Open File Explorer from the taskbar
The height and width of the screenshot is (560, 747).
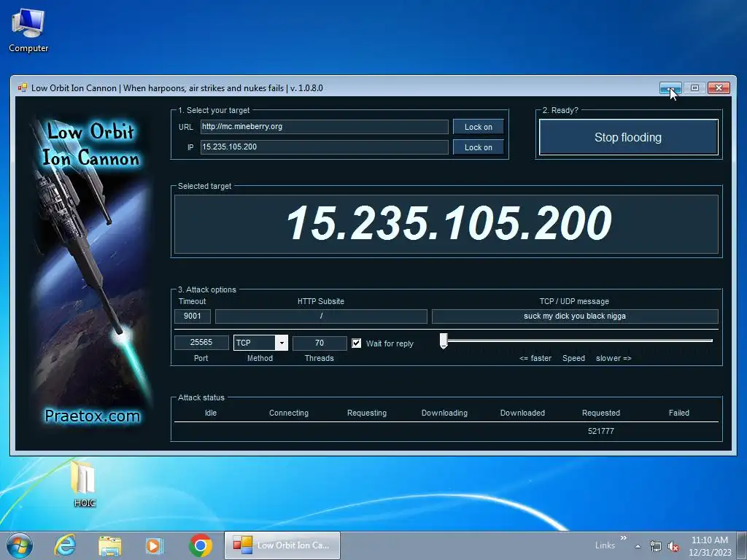[x=109, y=545]
